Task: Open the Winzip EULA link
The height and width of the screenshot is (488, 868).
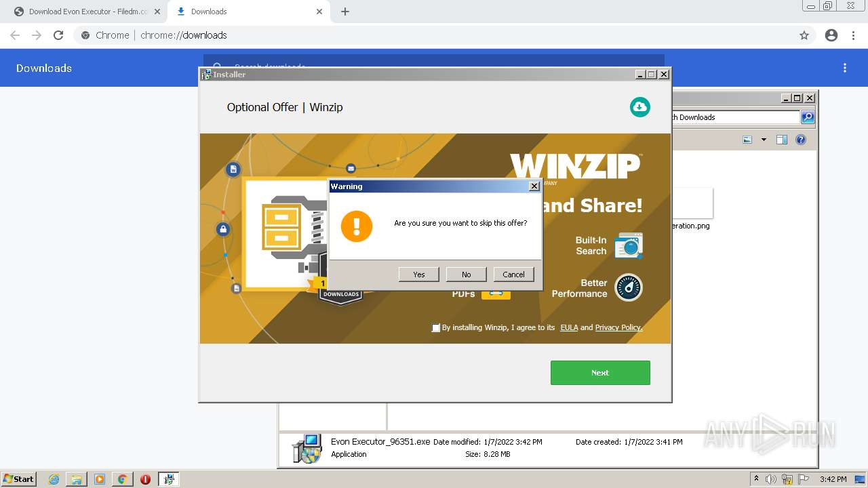Action: 569,327
